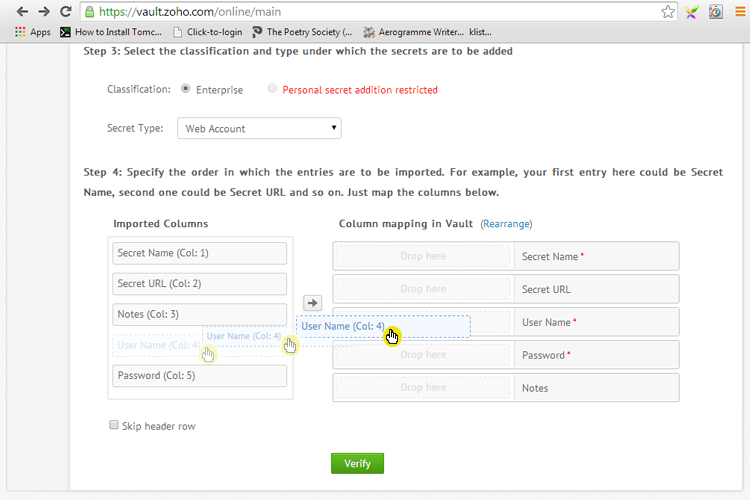The width and height of the screenshot is (750, 500).
Task: Click the Notes vault field label
Action: tap(535, 388)
